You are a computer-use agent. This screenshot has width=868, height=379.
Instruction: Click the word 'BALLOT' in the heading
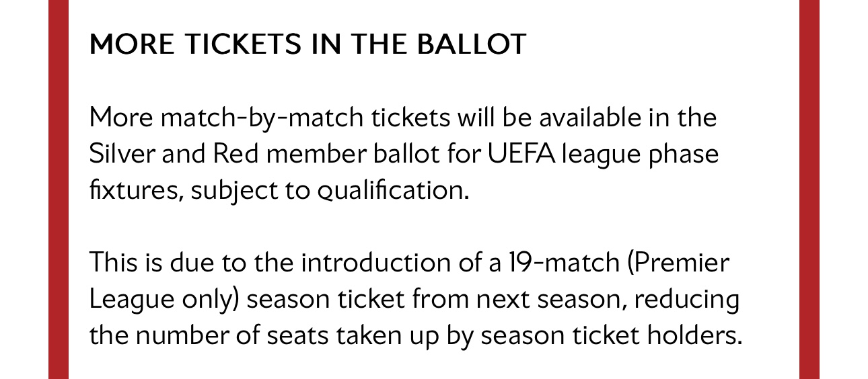(471, 44)
